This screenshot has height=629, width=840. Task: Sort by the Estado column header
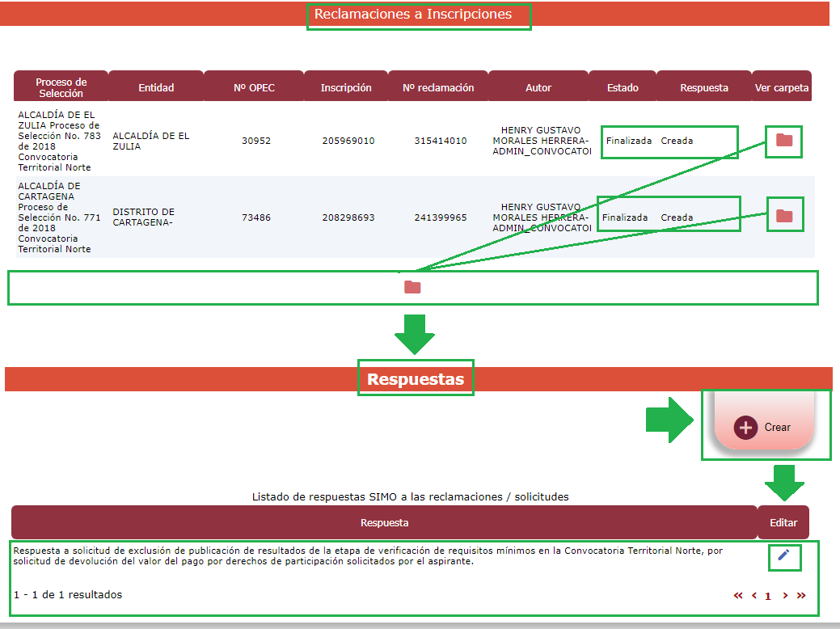click(623, 87)
